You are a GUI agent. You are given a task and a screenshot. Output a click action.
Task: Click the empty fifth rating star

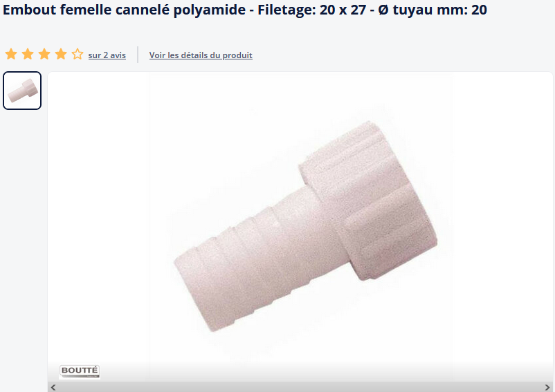[78, 55]
